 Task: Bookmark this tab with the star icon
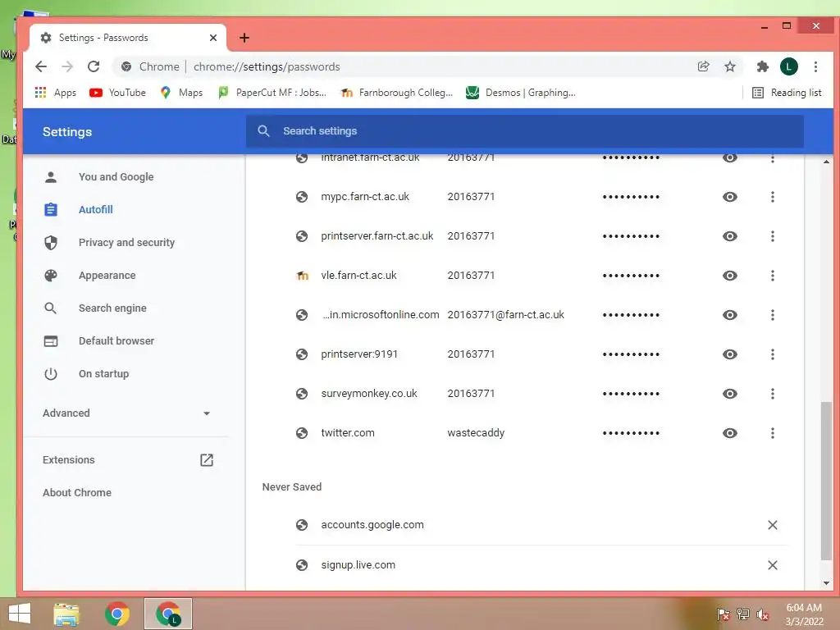click(729, 66)
